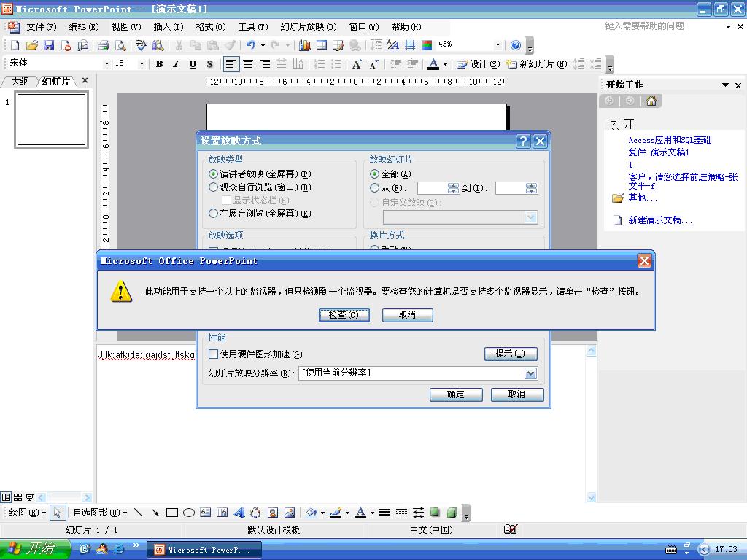Switch to the 幻灯片 tab
This screenshot has height=560, width=747.
tap(55, 82)
